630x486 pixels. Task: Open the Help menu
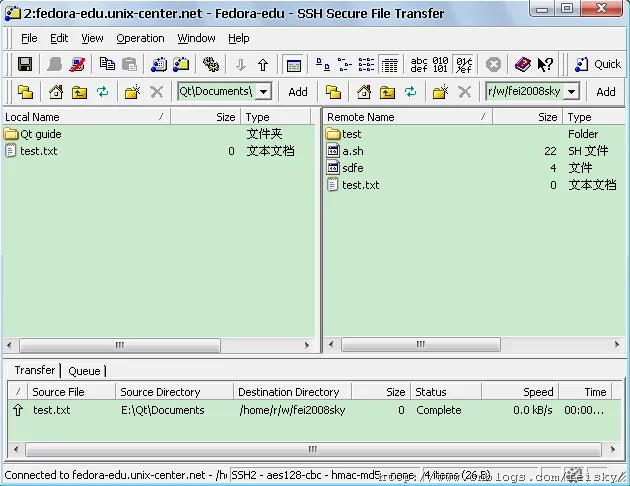pos(239,38)
